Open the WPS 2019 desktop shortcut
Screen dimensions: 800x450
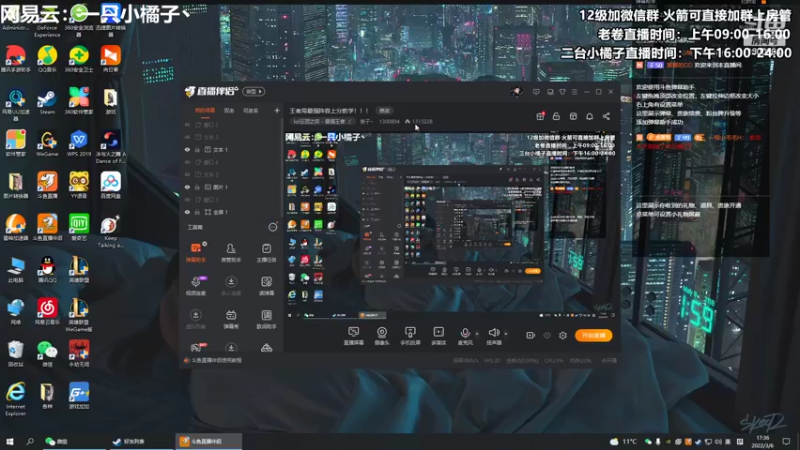click(79, 143)
